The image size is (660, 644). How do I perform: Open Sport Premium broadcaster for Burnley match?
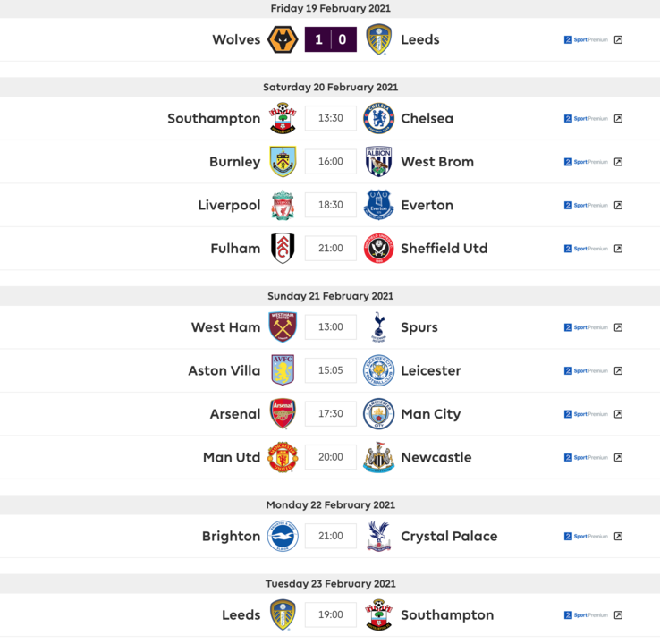pos(586,162)
